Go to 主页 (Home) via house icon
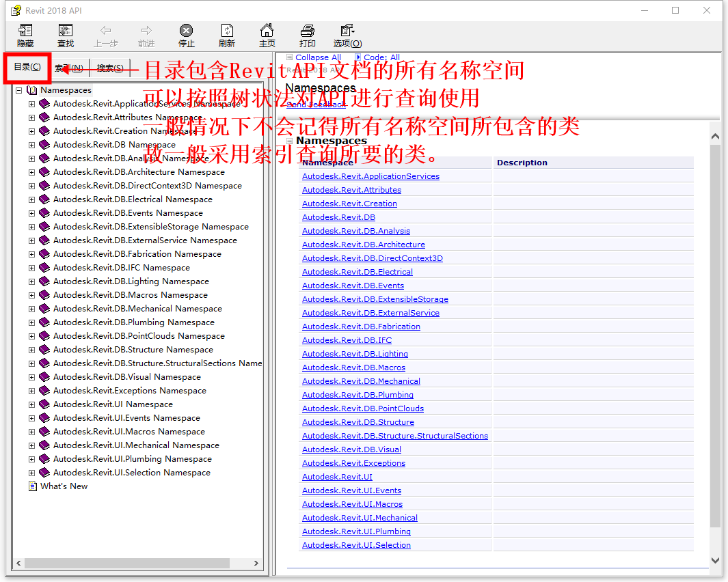Image resolution: width=728 pixels, height=582 pixels. [267, 30]
